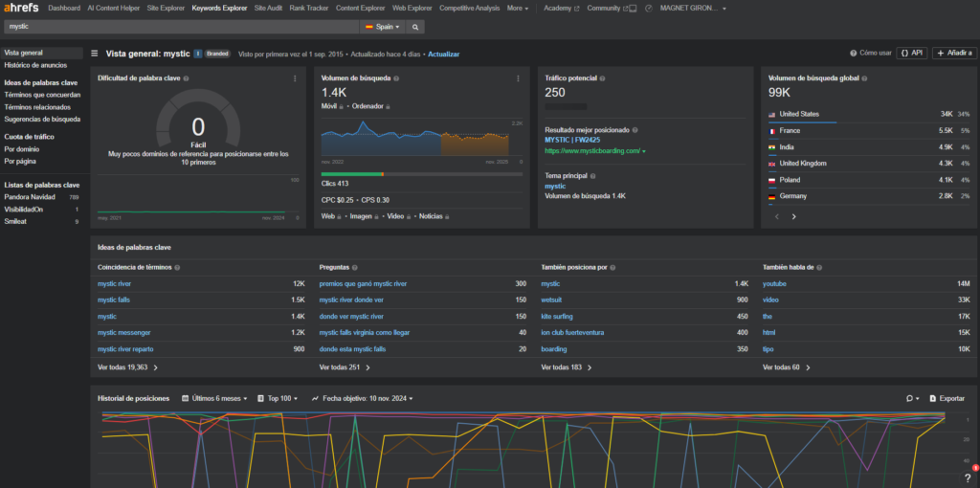Open Dificultad de palabra clave options menu

coord(295,78)
